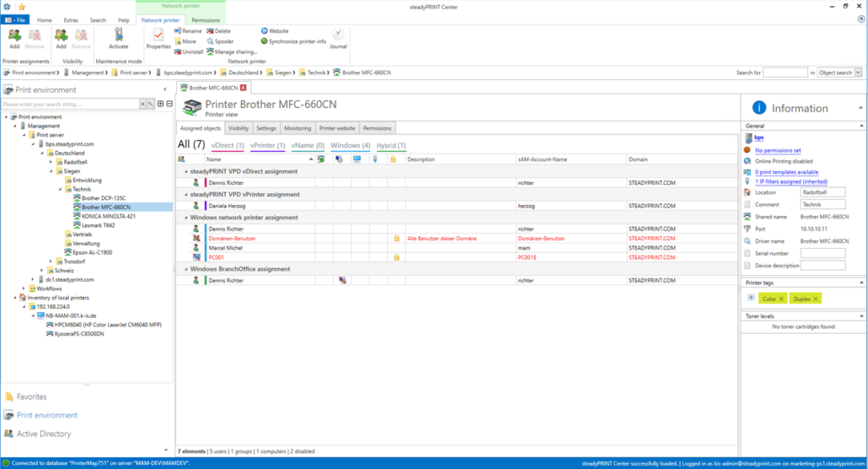This screenshot has width=868, height=469.
Task: Open the Monitoring tab
Action: (x=297, y=128)
